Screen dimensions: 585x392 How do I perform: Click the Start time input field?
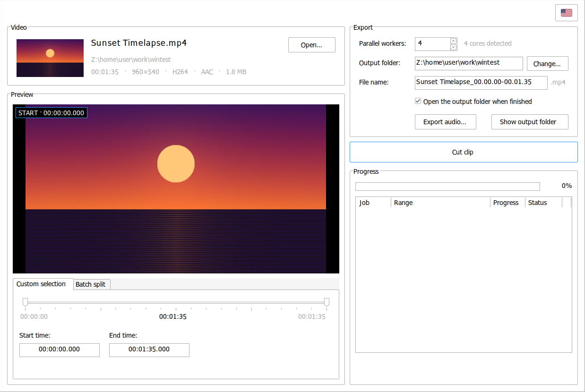click(60, 350)
